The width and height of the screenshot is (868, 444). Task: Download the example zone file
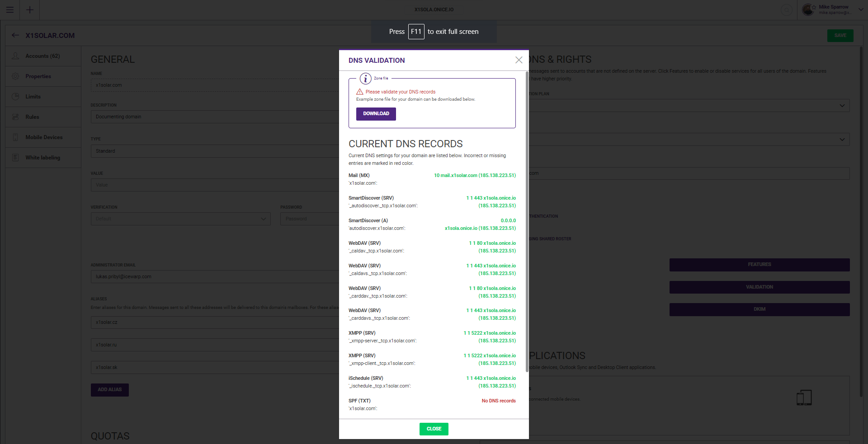pos(376,114)
